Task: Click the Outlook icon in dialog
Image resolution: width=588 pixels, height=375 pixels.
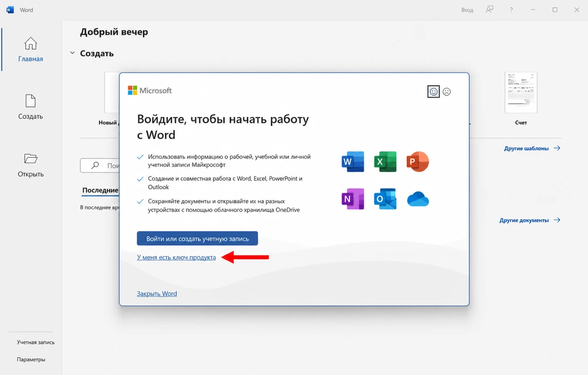Action: pyautogui.click(x=385, y=198)
